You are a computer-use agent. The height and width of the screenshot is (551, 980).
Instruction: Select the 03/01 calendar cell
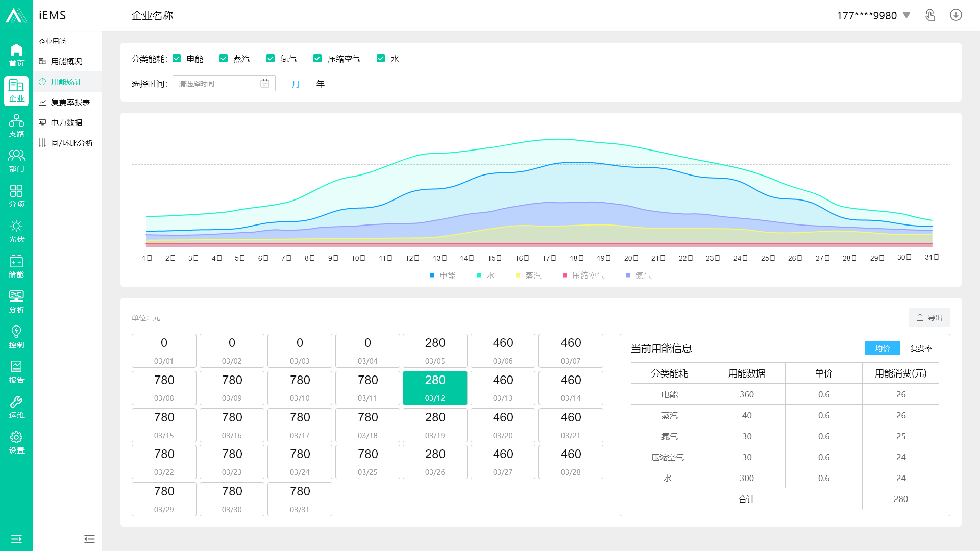164,350
